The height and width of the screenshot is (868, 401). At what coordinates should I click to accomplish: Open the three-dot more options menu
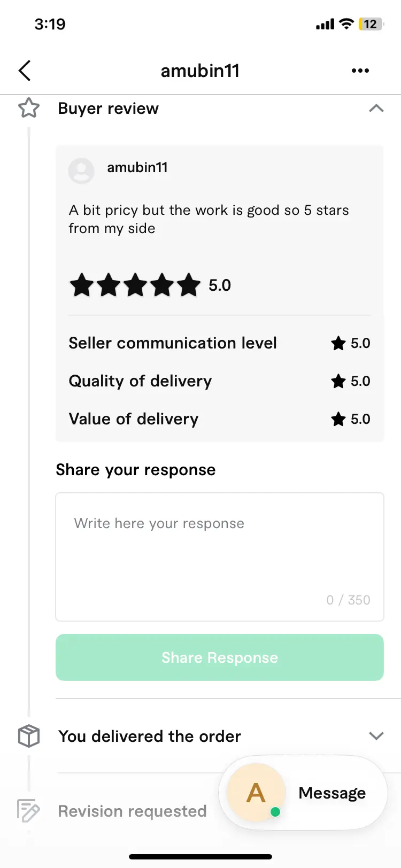[x=360, y=71]
